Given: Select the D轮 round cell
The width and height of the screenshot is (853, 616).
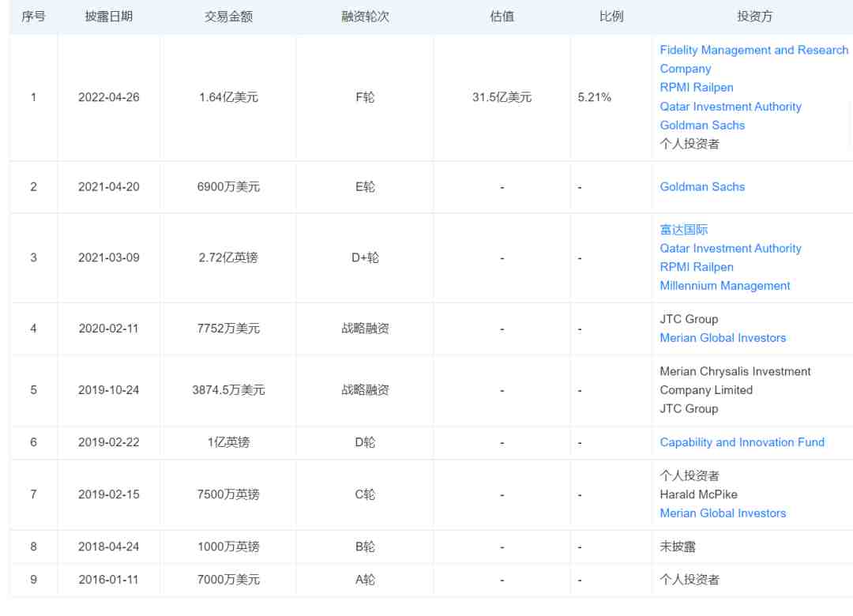Looking at the screenshot, I should 365,442.
